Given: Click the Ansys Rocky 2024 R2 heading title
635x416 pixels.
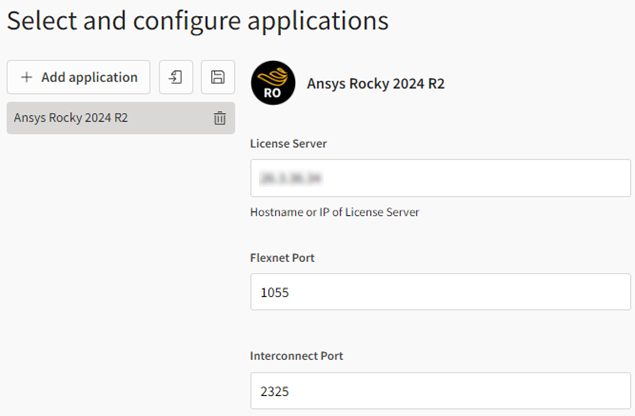Looking at the screenshot, I should coord(375,84).
